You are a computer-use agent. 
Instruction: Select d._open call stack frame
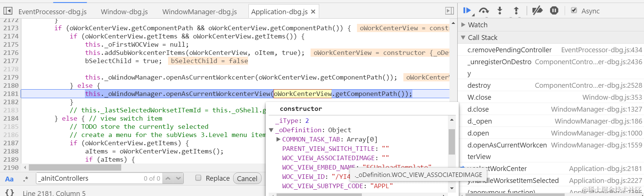point(551,121)
